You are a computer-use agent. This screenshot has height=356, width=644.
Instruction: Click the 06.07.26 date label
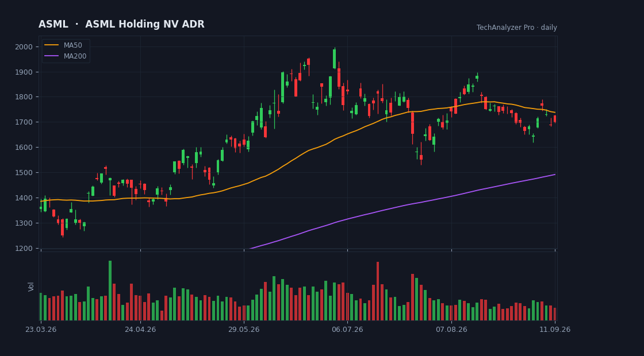(347, 330)
